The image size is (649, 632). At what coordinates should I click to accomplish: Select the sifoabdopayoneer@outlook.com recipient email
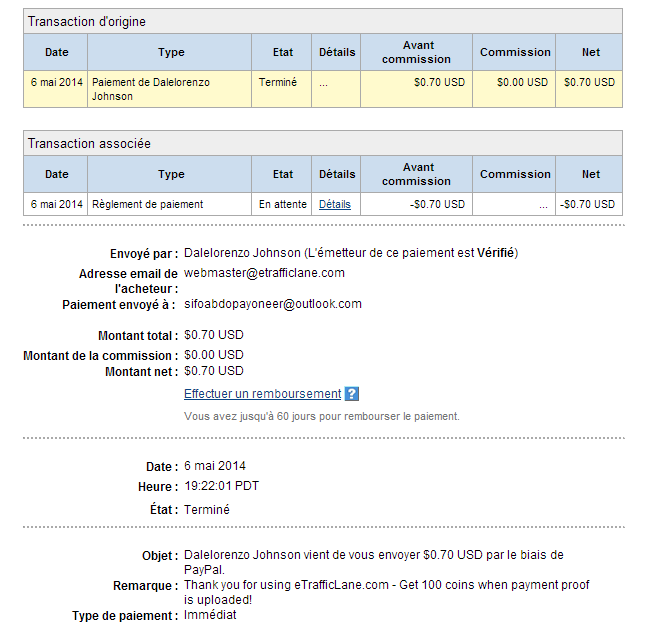pyautogui.click(x=273, y=304)
